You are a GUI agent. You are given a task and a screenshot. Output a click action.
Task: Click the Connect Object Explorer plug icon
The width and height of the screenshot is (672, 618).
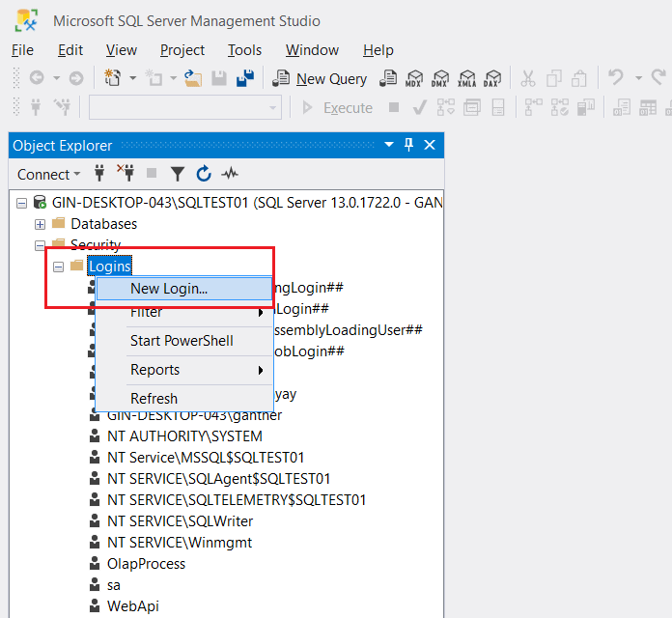click(x=99, y=174)
